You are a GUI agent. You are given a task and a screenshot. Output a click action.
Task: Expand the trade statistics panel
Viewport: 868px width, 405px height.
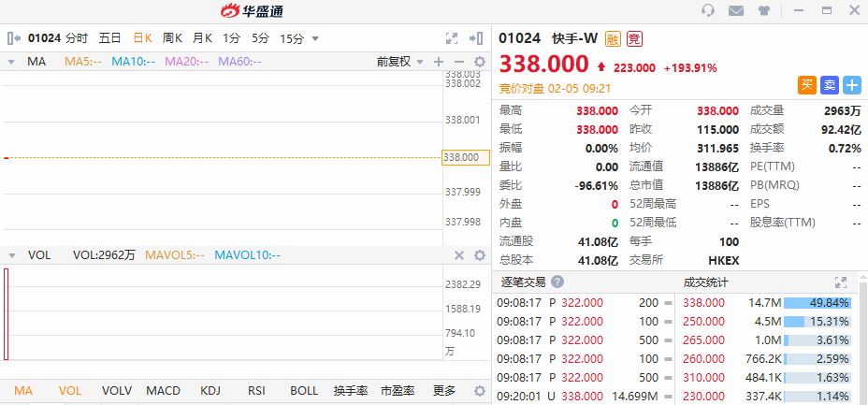841,282
